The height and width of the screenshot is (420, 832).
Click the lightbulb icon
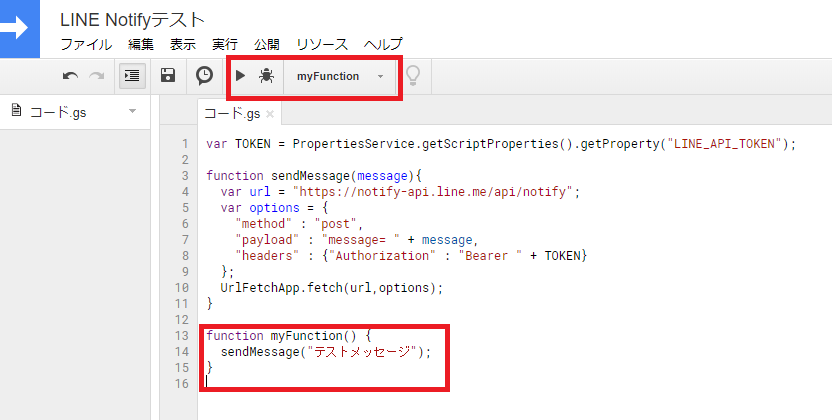pyautogui.click(x=413, y=76)
